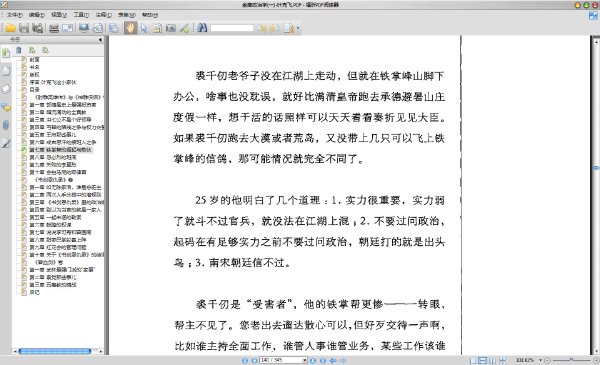
Task: Open a PDF file with the folder icon
Action: pyautogui.click(x=11, y=28)
